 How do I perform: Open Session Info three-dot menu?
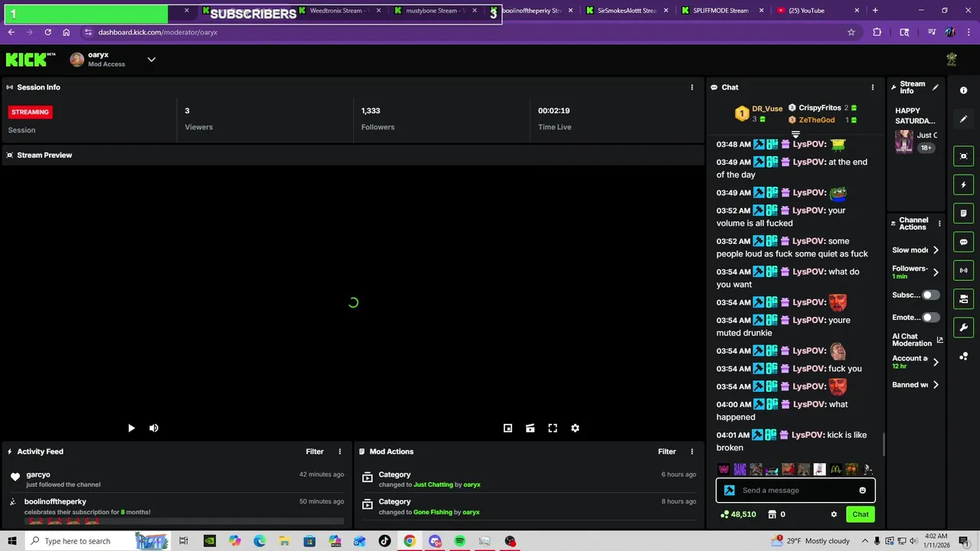tap(692, 87)
